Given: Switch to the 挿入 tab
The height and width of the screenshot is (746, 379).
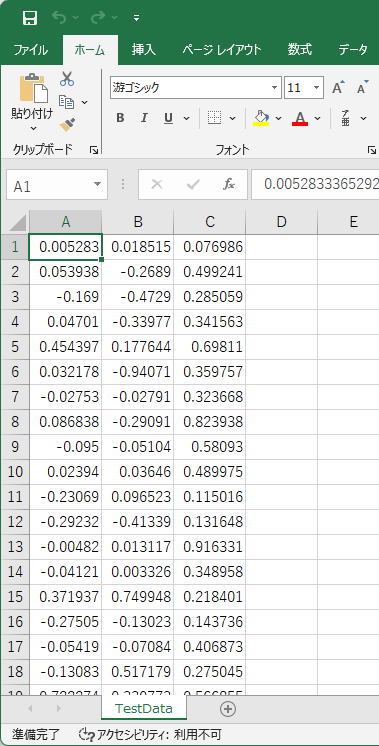Looking at the screenshot, I should pos(144,49).
